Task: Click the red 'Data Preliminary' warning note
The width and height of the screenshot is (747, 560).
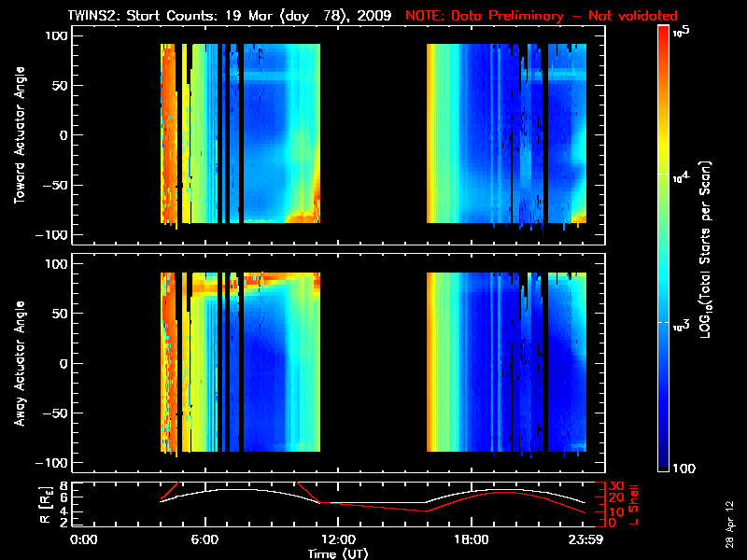Action: [x=542, y=16]
